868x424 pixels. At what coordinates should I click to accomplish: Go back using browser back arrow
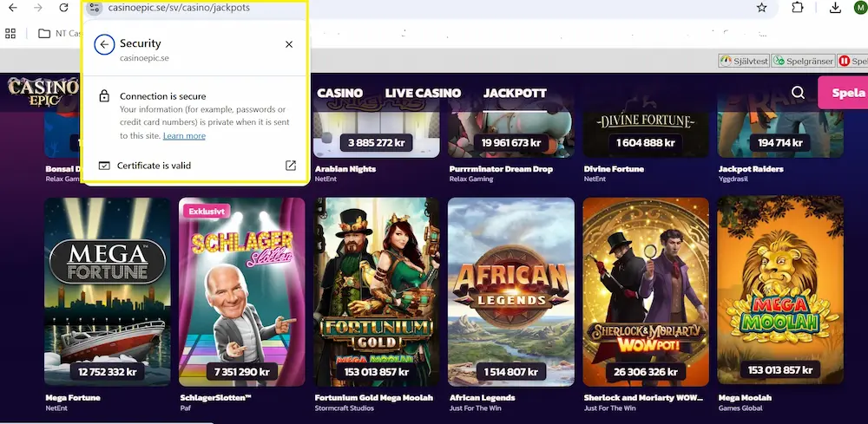13,8
